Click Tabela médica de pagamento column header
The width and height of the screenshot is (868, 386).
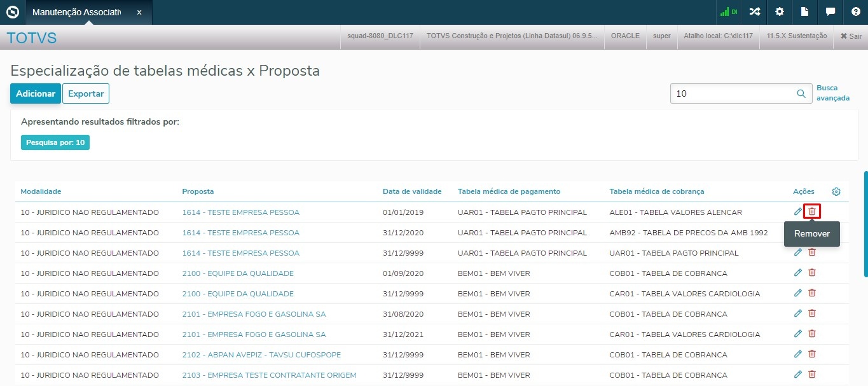[x=509, y=191]
